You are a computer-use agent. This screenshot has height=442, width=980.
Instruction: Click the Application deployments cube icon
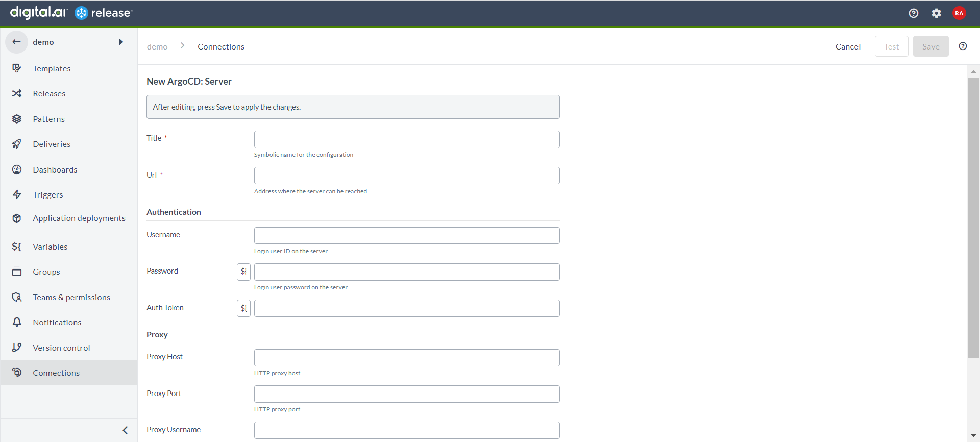[x=17, y=218]
